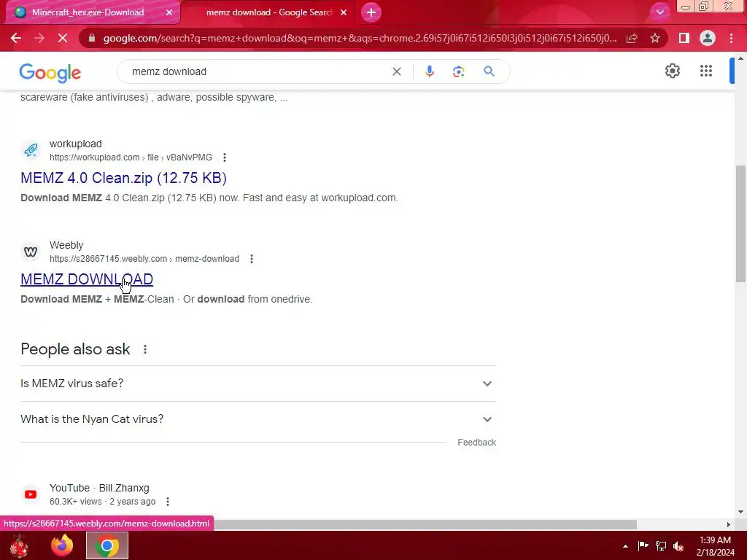Click the weebly.com memz-download URL

144,259
